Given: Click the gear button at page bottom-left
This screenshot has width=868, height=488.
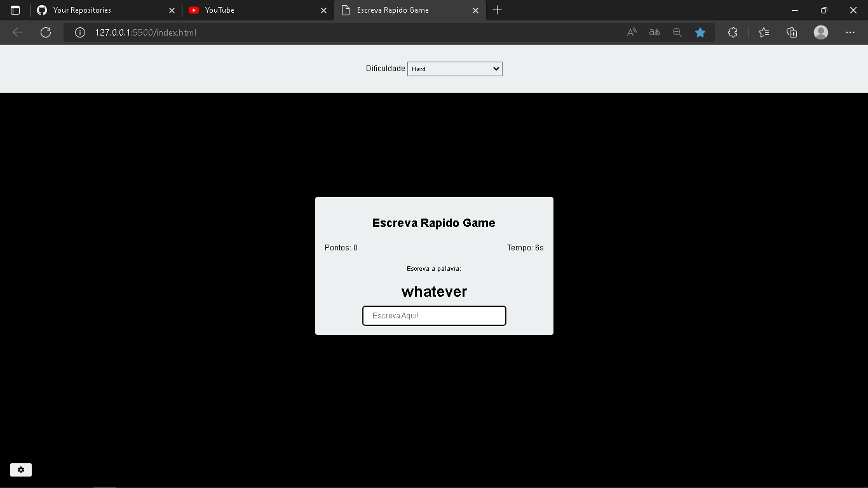Looking at the screenshot, I should click(21, 470).
